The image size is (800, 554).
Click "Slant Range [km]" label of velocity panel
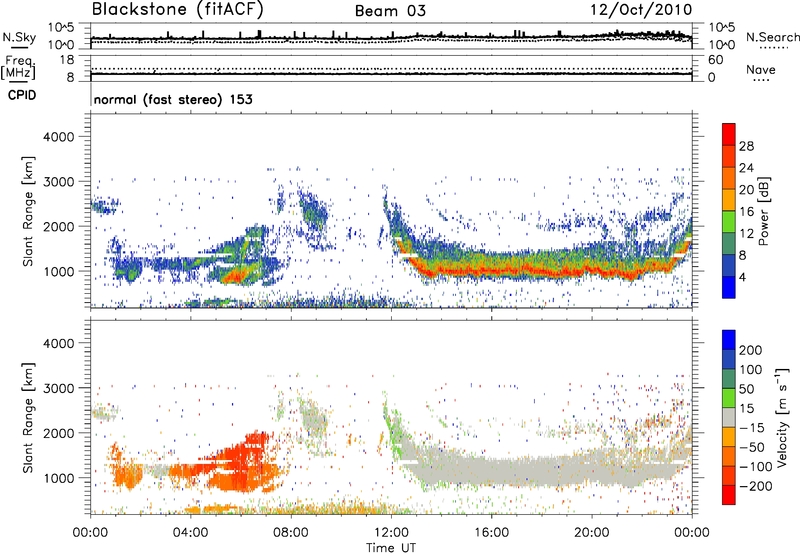coord(28,418)
